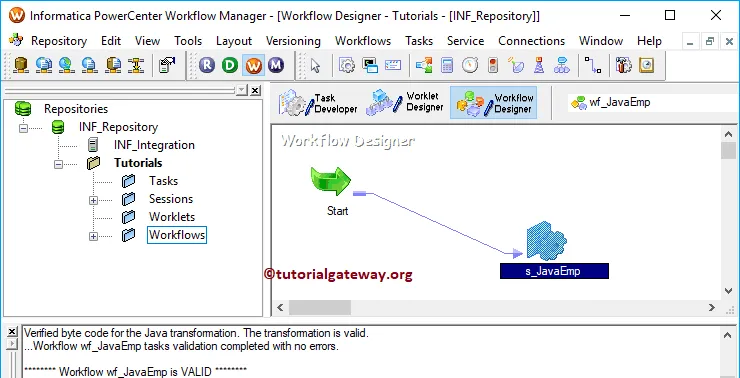Collapse the INF_Repository tree node

tap(24, 128)
